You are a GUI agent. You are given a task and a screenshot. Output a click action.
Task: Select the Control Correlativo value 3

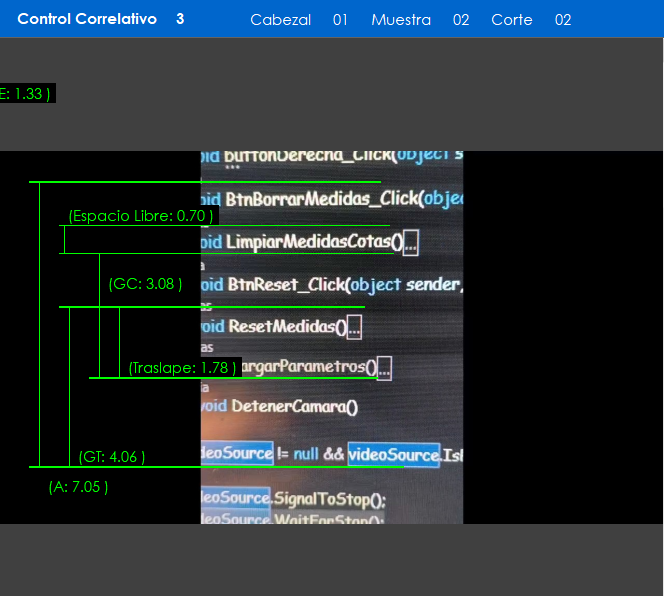[180, 19]
